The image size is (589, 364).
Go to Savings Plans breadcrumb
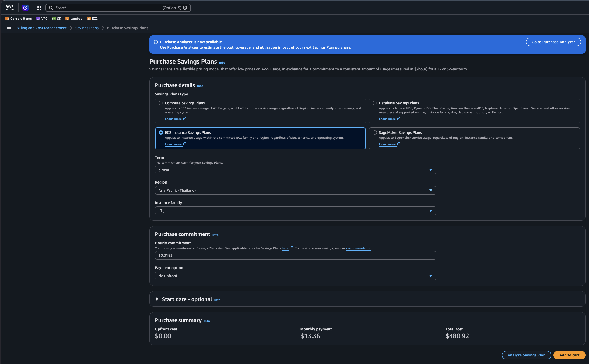tap(87, 28)
